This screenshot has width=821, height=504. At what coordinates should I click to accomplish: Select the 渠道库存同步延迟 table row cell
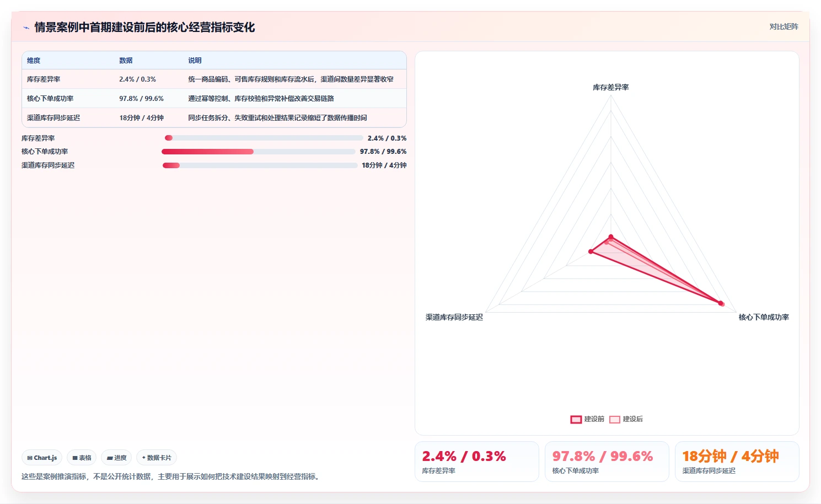(x=53, y=118)
